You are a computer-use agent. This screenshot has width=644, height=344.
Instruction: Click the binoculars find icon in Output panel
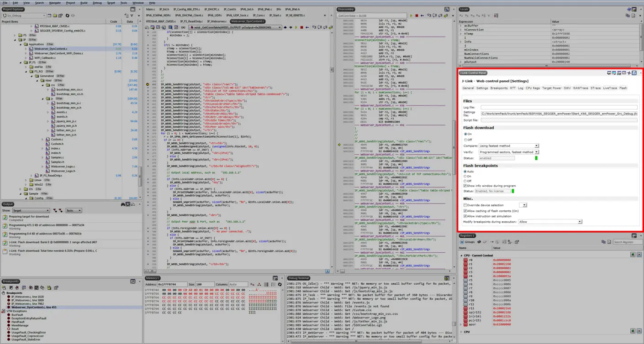(122, 204)
